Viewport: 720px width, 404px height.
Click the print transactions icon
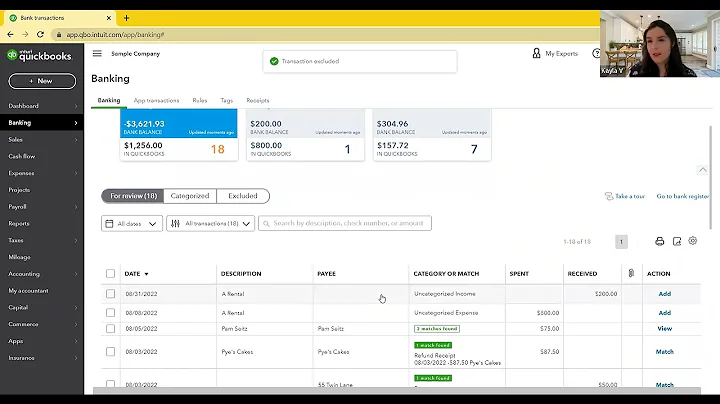coord(659,241)
